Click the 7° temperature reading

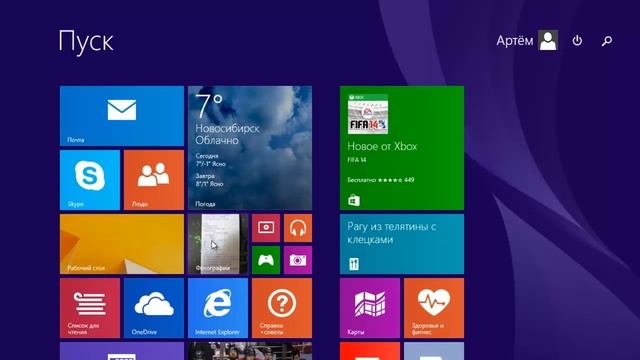click(209, 106)
